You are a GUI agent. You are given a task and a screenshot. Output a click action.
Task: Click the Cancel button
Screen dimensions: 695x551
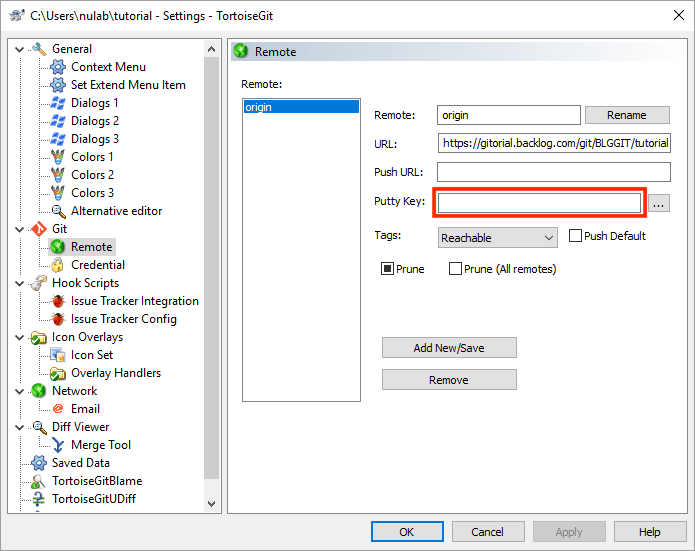tap(488, 531)
